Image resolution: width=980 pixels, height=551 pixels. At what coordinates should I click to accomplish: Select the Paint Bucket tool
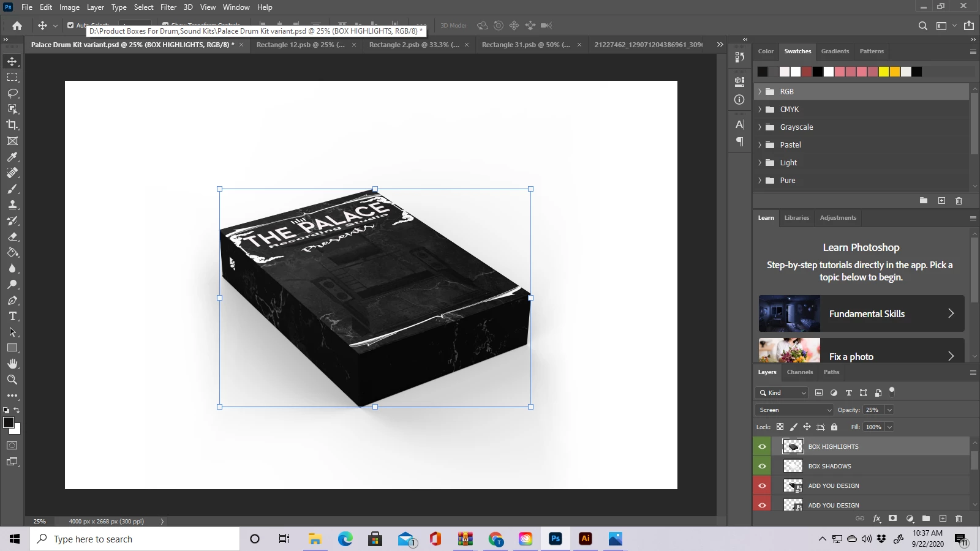[12, 252]
